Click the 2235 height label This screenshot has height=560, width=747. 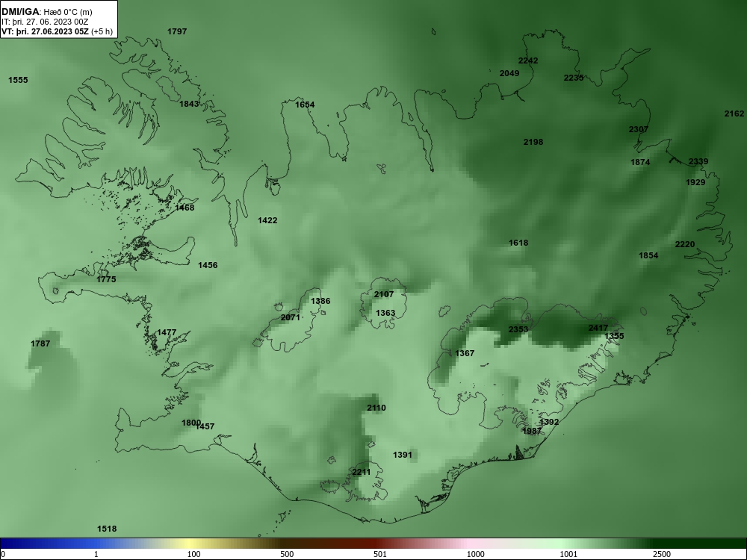[574, 78]
